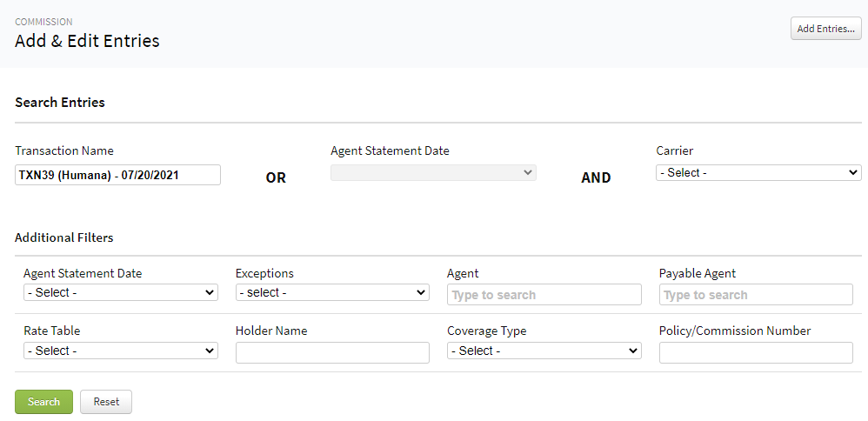Image resolution: width=868 pixels, height=421 pixels.
Task: Click the Additional Filters section heading
Action: click(63, 237)
